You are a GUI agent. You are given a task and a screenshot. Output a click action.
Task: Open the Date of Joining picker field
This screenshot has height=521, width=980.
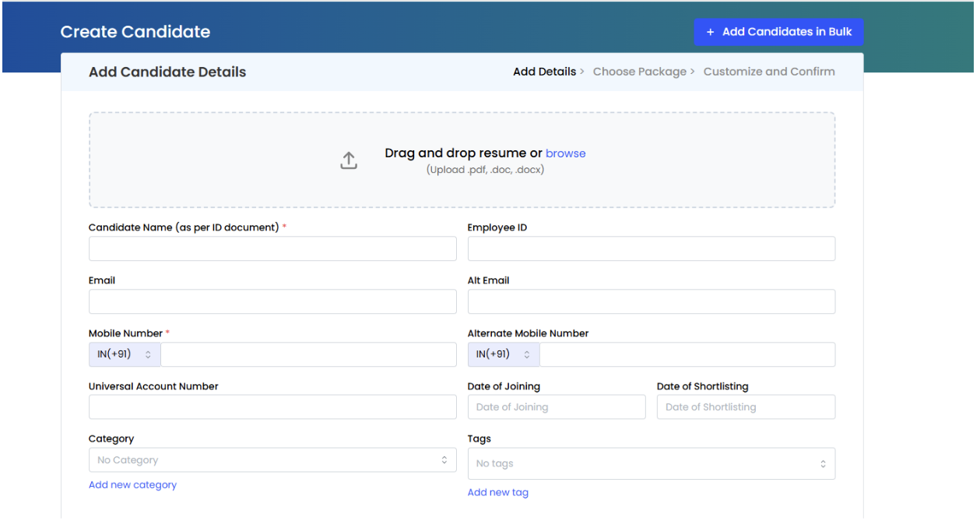click(556, 407)
